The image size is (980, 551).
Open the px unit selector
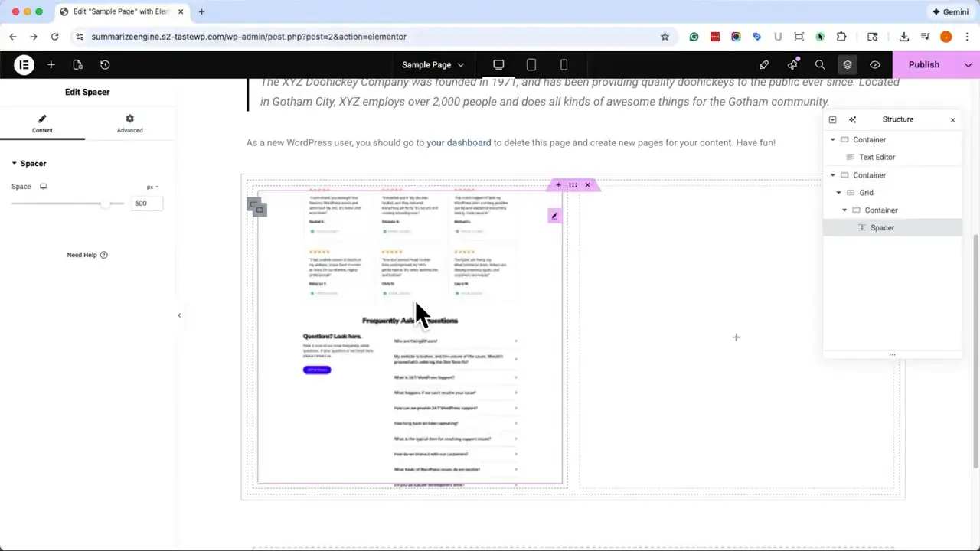(152, 187)
